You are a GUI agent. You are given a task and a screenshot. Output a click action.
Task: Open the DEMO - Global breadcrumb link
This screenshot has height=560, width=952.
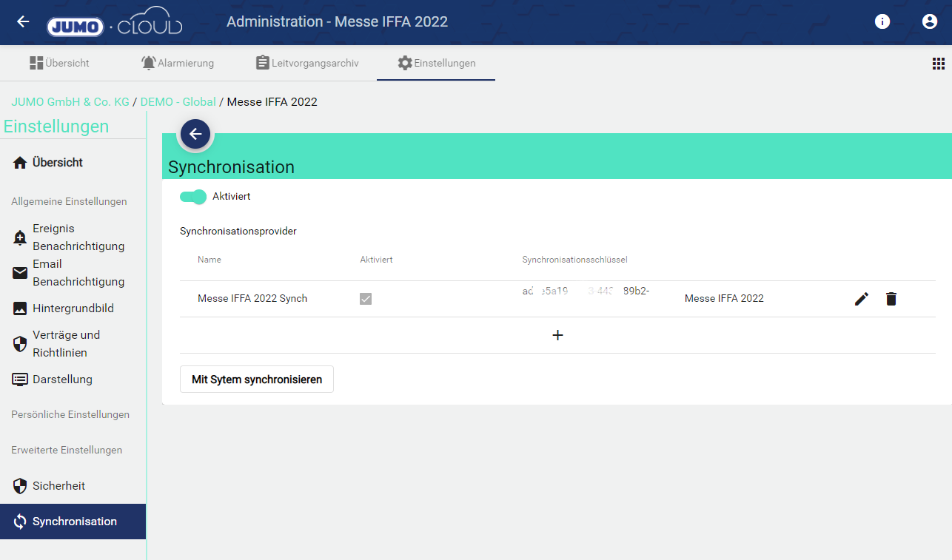(x=178, y=102)
